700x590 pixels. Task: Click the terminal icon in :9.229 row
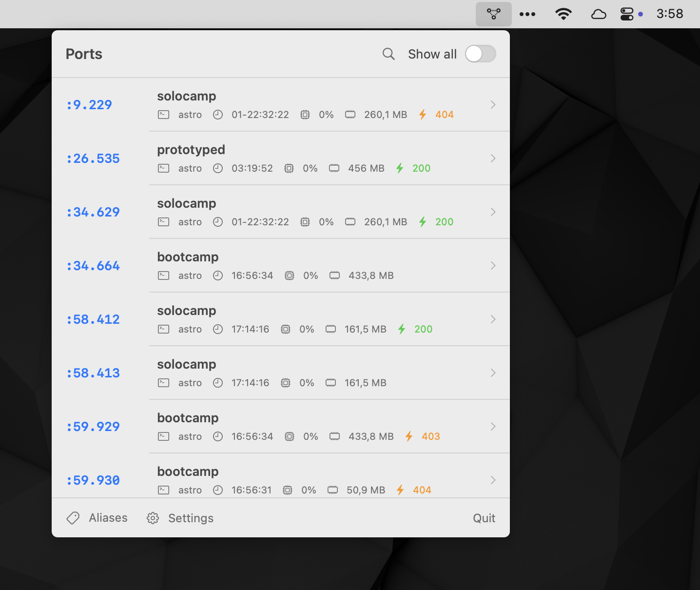click(164, 115)
